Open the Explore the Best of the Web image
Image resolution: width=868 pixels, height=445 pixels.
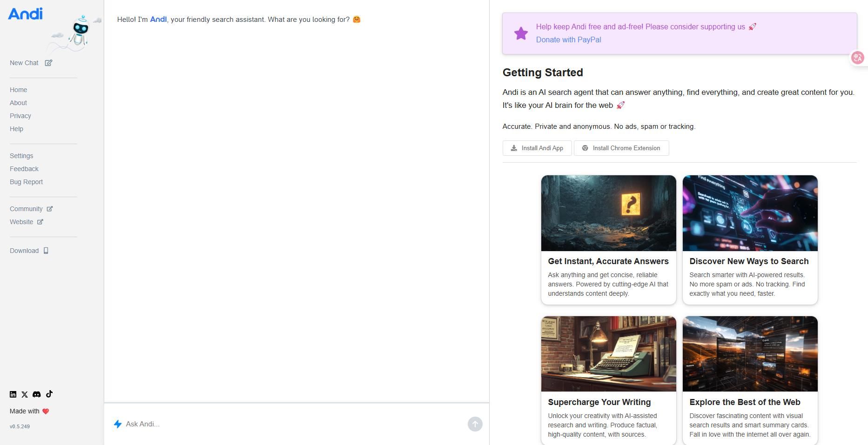tap(750, 354)
